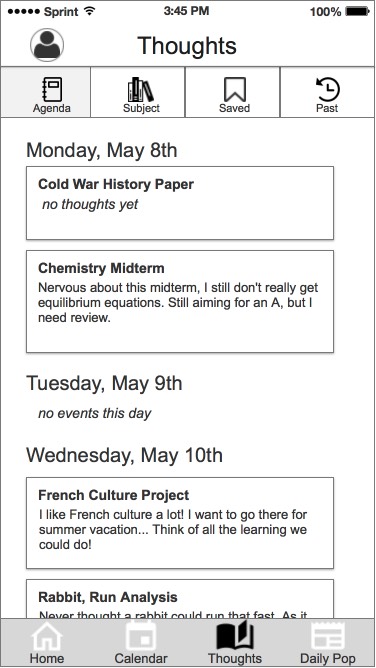Go to Home via house icon

coord(47,636)
